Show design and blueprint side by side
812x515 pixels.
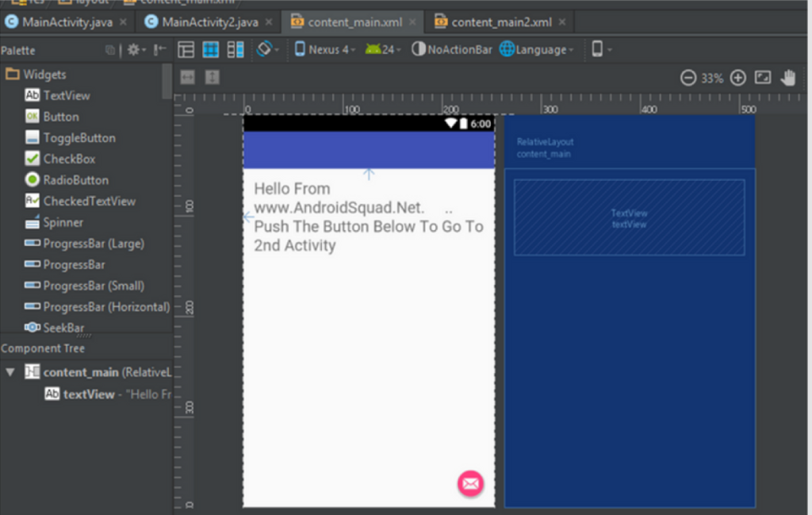(x=236, y=50)
